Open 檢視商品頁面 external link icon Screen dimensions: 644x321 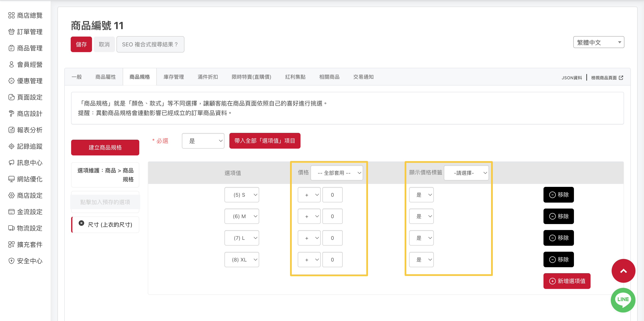(x=621, y=78)
